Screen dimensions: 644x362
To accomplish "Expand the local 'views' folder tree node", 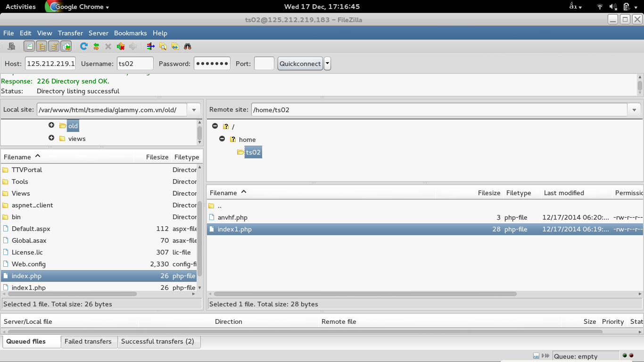I will click(x=51, y=138).
